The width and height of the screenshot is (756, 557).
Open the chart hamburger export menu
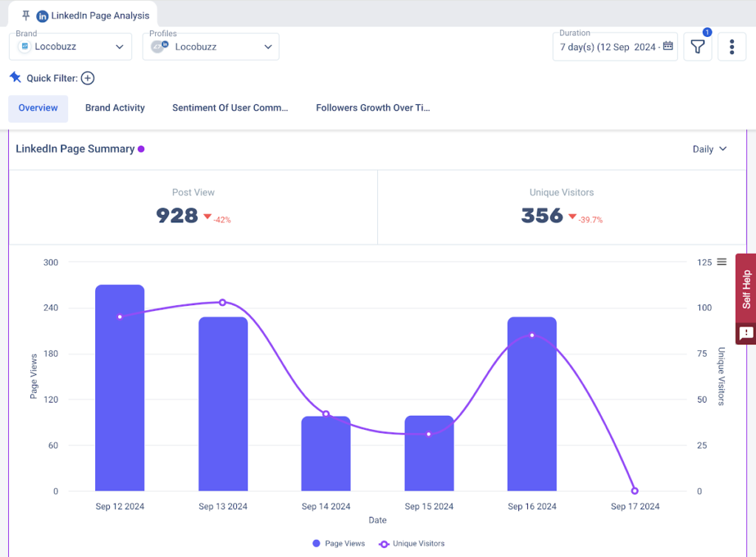click(722, 262)
